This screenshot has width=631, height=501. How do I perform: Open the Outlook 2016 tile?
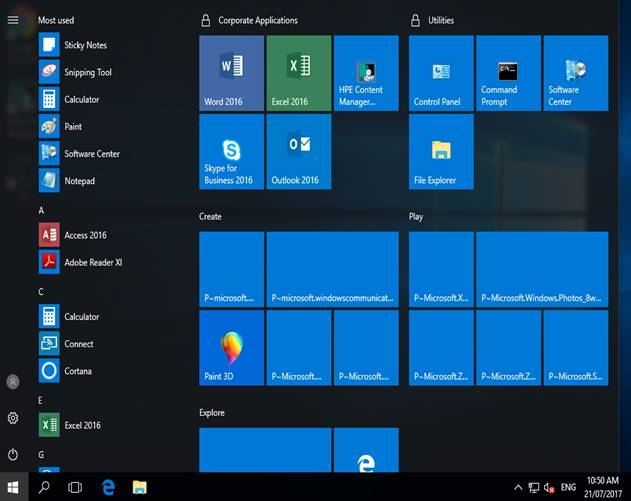pos(299,151)
